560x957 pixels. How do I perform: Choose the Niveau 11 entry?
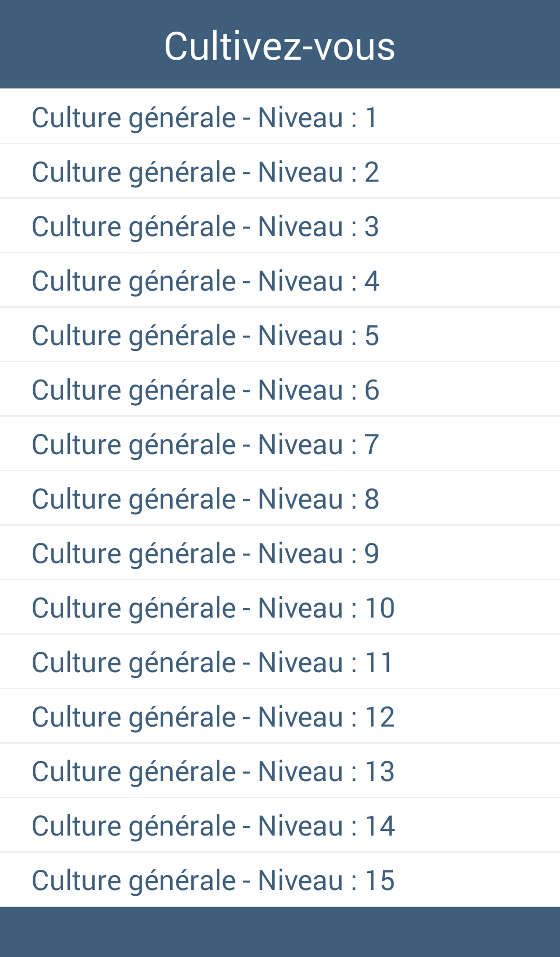280,662
